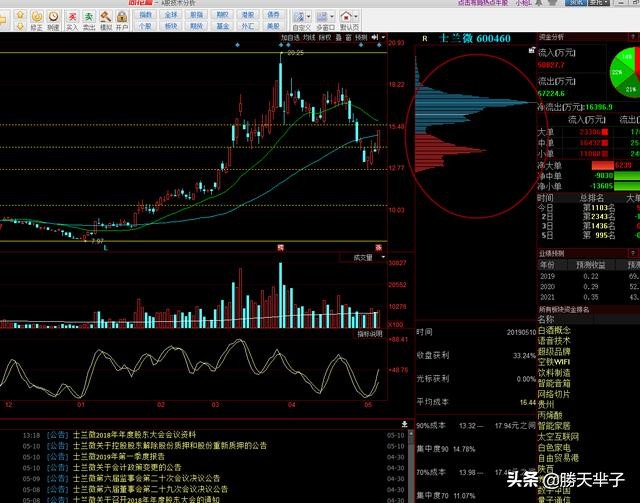Toggle the 叠 overlay option
Image resolution: width=640 pixels, height=503 pixels.
(338, 38)
